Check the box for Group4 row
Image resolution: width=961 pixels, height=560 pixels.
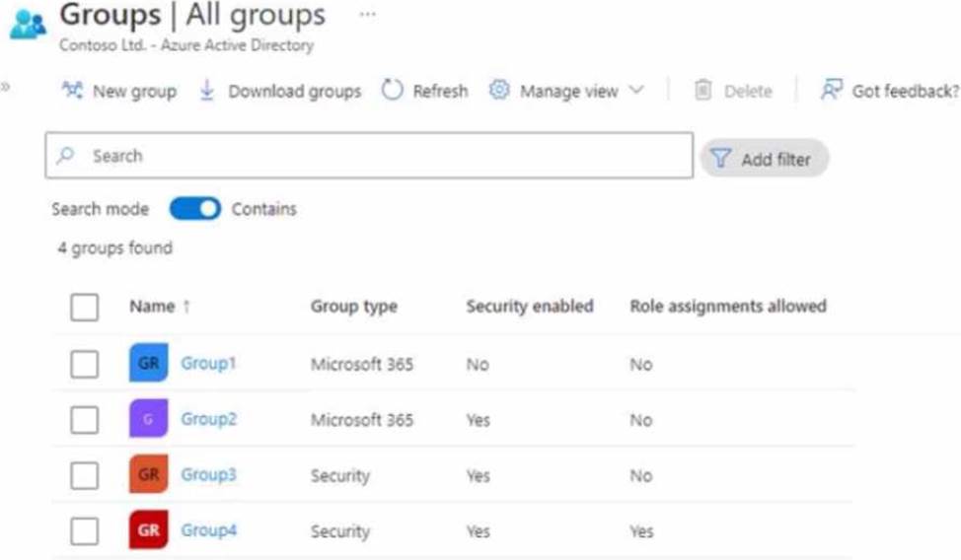(85, 530)
